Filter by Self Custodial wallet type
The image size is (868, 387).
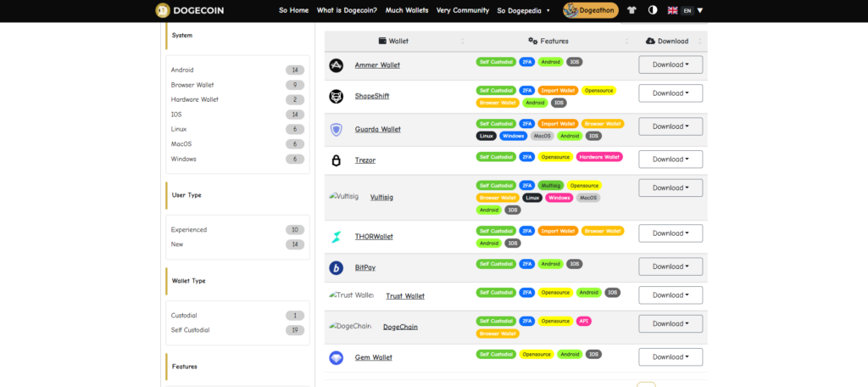pos(190,329)
